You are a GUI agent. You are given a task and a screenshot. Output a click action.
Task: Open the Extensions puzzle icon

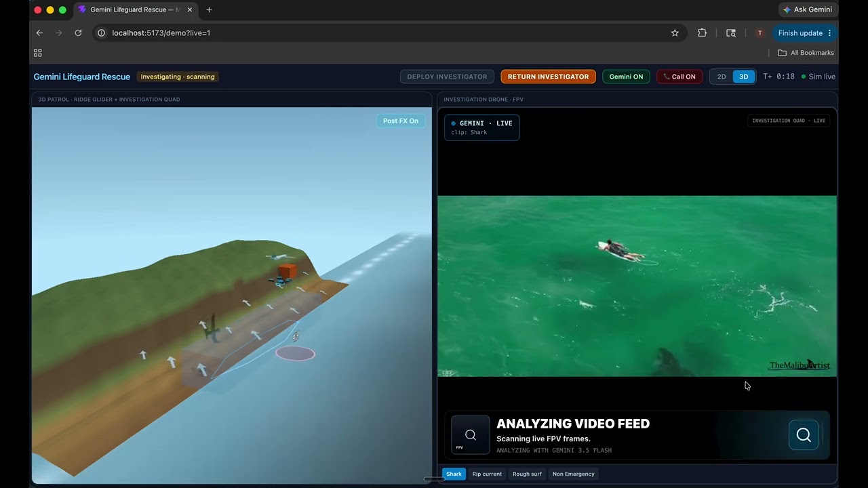point(702,33)
